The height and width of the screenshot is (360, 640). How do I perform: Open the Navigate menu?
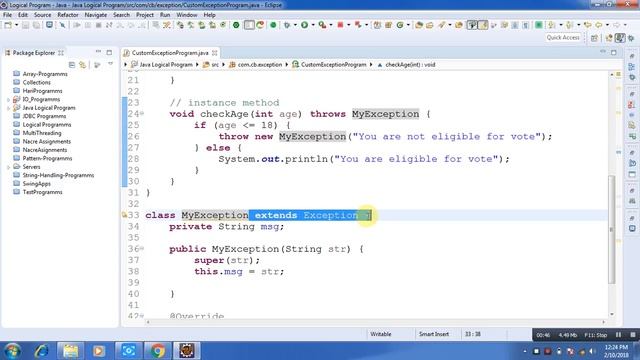[96, 15]
